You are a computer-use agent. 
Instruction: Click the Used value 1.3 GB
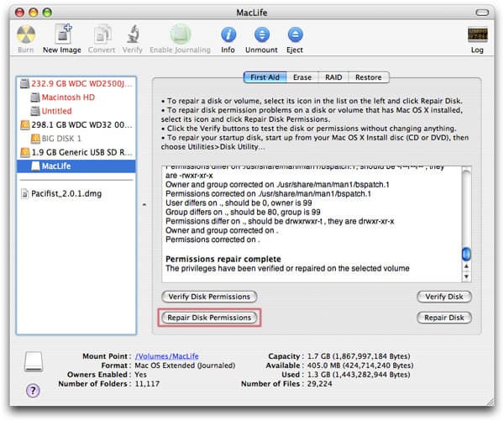[x=359, y=375]
